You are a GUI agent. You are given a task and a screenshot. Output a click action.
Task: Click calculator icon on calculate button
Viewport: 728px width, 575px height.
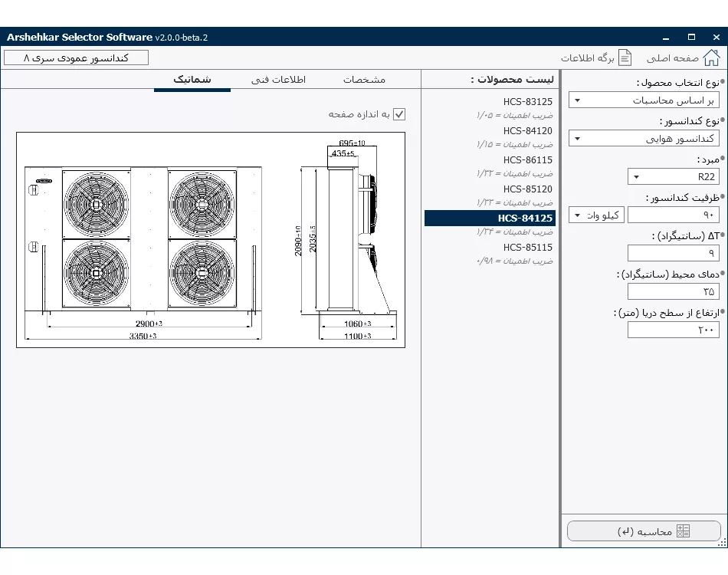click(x=684, y=531)
